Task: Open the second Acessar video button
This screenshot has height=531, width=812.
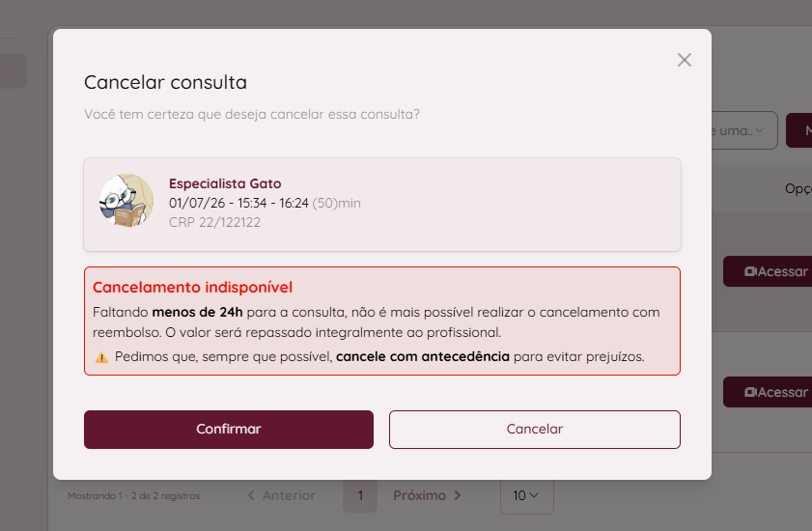Action: click(x=768, y=392)
